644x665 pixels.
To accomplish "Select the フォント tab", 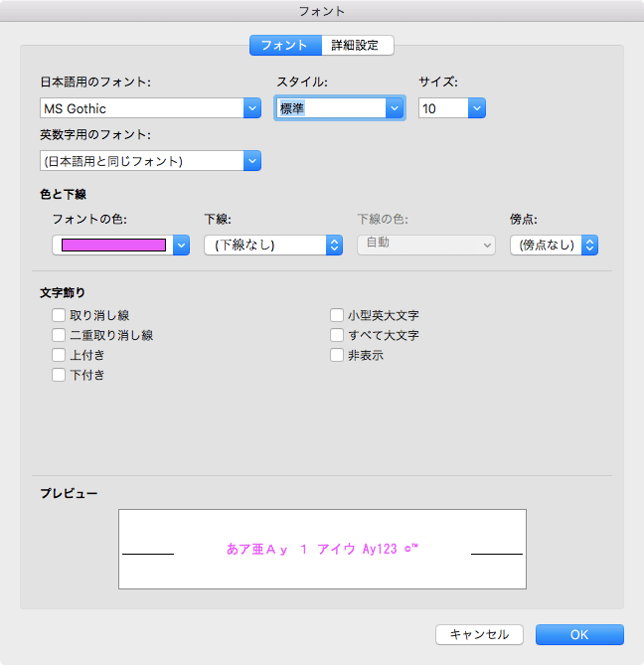I will [285, 45].
